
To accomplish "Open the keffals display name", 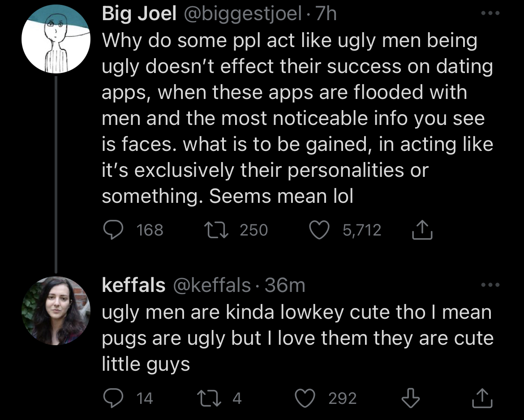I will pos(133,285).
